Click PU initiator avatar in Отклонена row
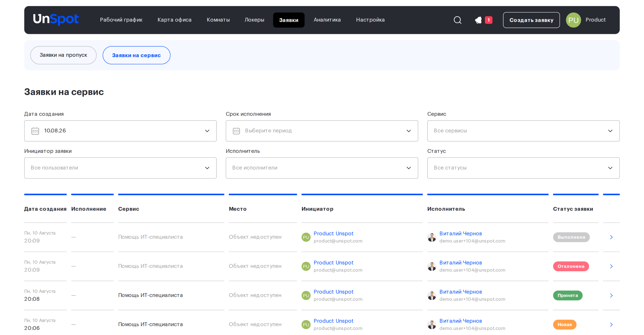 pyautogui.click(x=306, y=266)
